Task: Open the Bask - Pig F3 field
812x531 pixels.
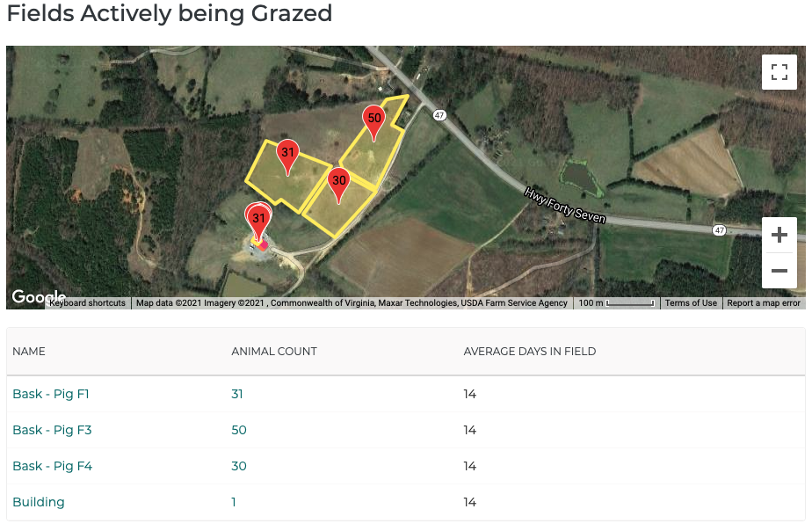Action: [52, 430]
